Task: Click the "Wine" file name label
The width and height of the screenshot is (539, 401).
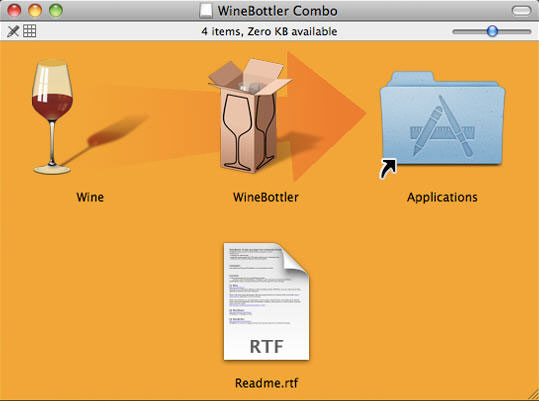Action: coord(90,197)
